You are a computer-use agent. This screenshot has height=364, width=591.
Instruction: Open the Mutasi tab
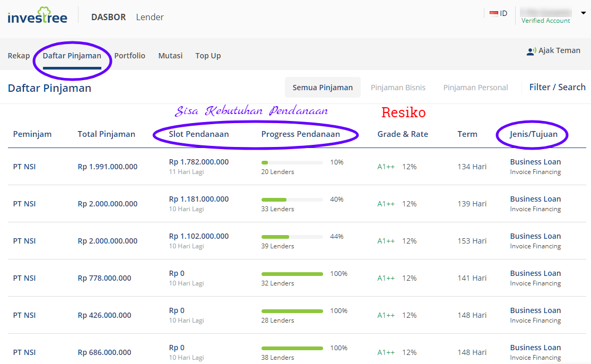pos(170,55)
